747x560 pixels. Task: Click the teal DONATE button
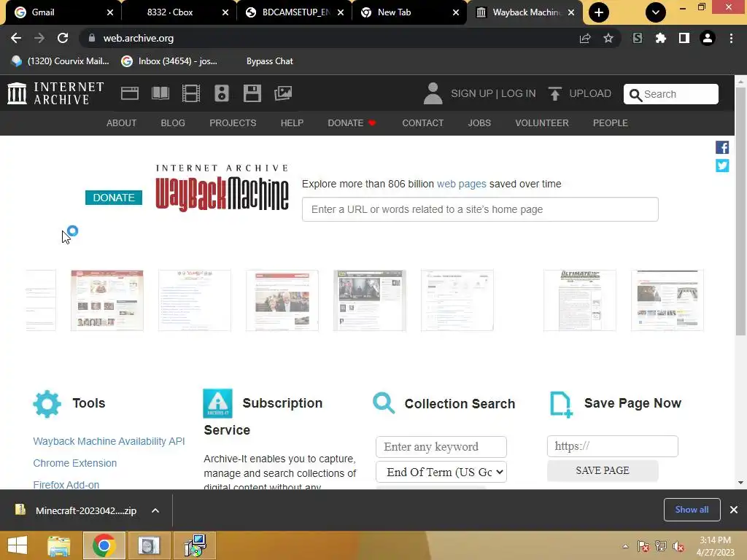[x=114, y=197]
